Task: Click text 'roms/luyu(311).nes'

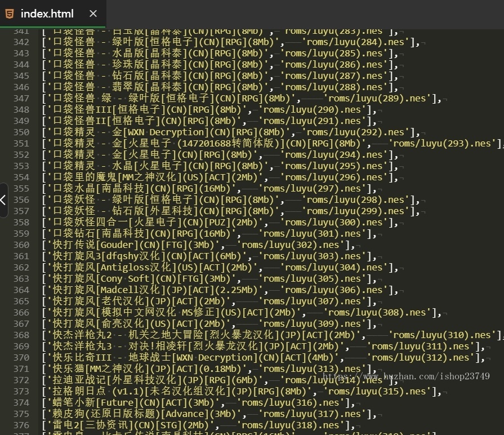Action: click(x=420, y=347)
